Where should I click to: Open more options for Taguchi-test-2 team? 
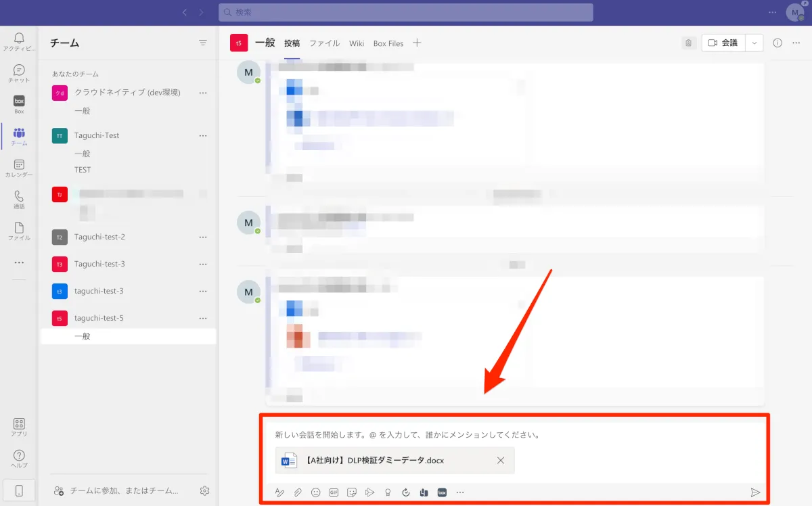click(202, 237)
